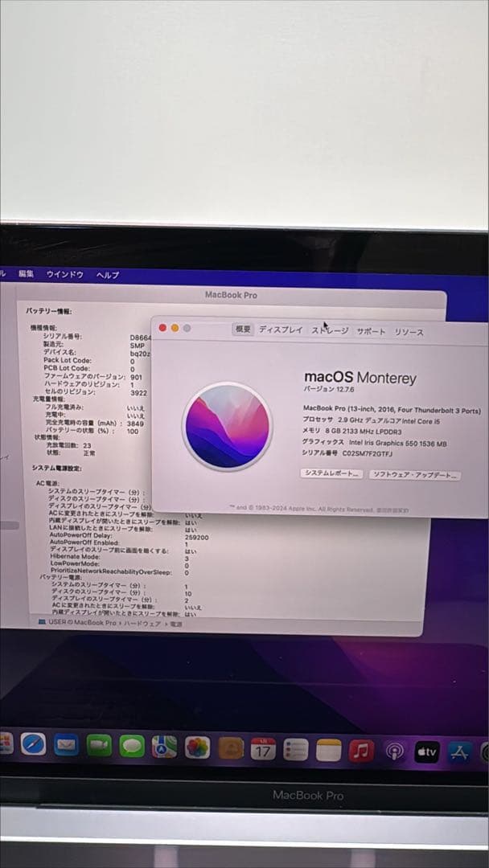Click the macOS Monterey logo image
The image size is (489, 868).
click(x=227, y=426)
